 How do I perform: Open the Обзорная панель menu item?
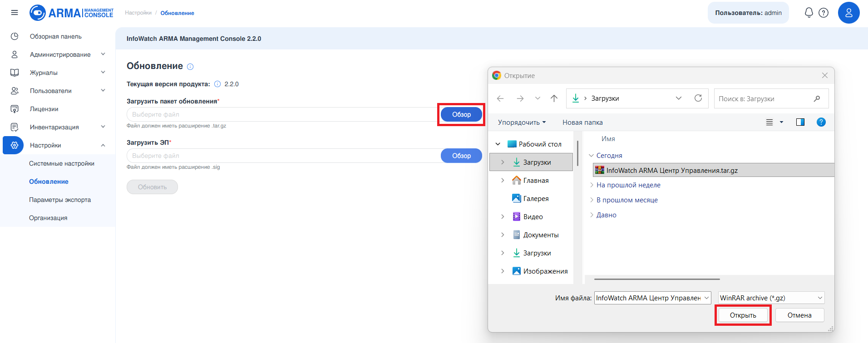tap(56, 36)
